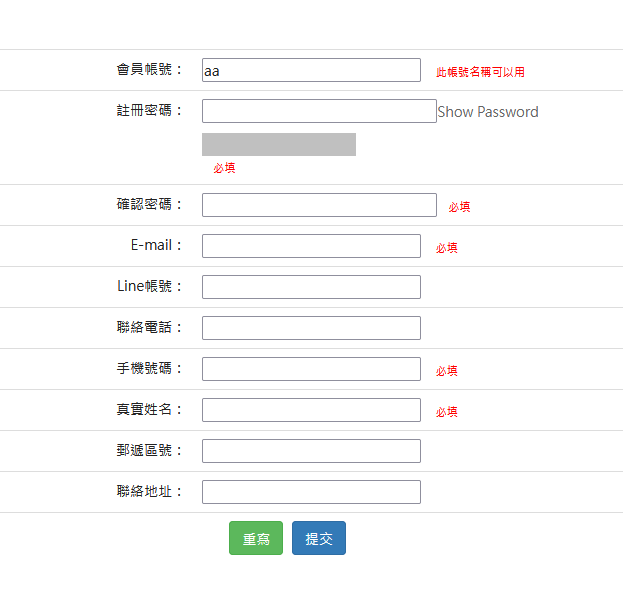Click the gray password strength bar
Viewport: 623px width, 596px height.
pos(279,145)
